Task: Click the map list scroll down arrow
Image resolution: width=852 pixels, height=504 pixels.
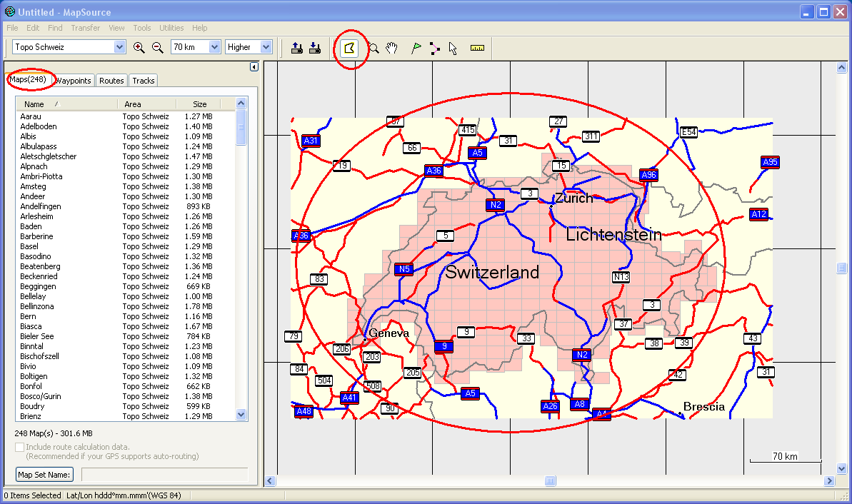Action: pyautogui.click(x=241, y=415)
